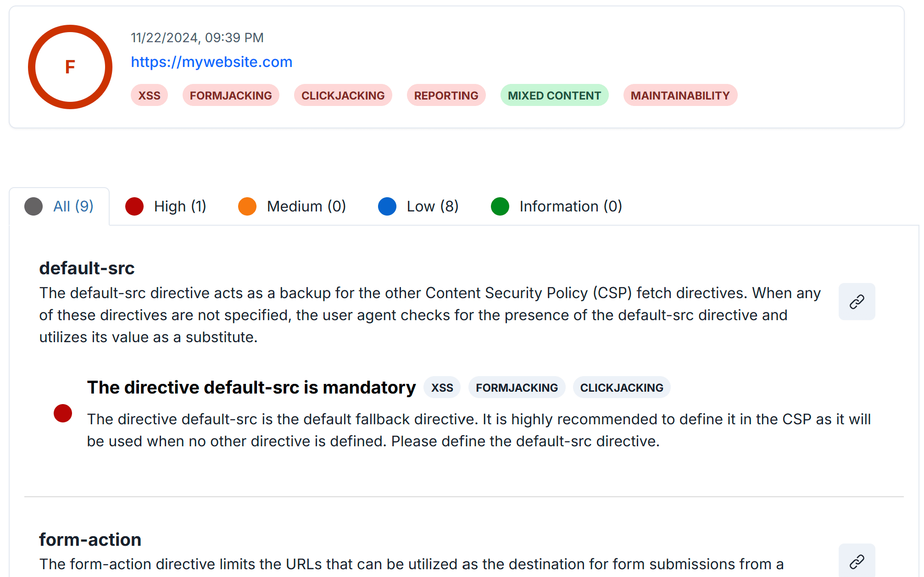This screenshot has width=924, height=577.
Task: Click the XSS badge in top header
Action: [150, 95]
